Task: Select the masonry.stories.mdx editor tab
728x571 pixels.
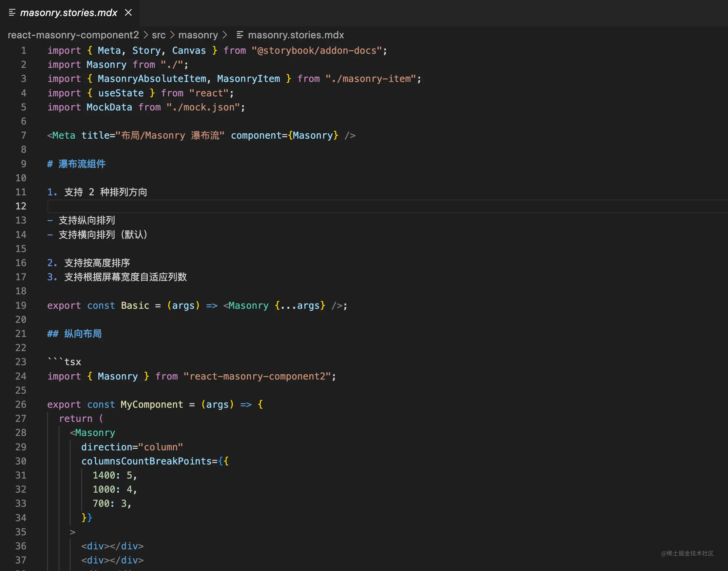Action: (69, 13)
